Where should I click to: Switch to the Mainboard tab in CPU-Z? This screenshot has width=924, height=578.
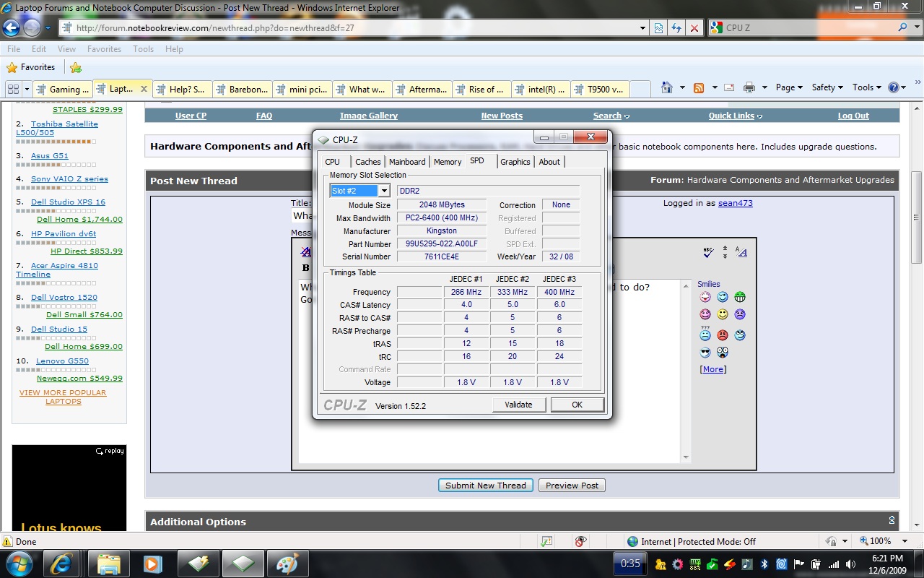pos(407,162)
